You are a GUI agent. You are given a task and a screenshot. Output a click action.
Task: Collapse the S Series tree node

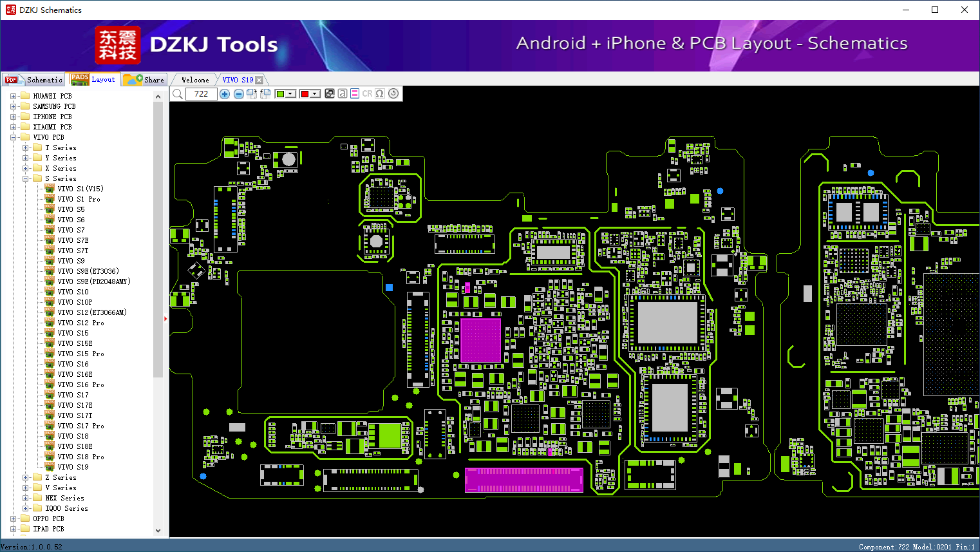26,178
